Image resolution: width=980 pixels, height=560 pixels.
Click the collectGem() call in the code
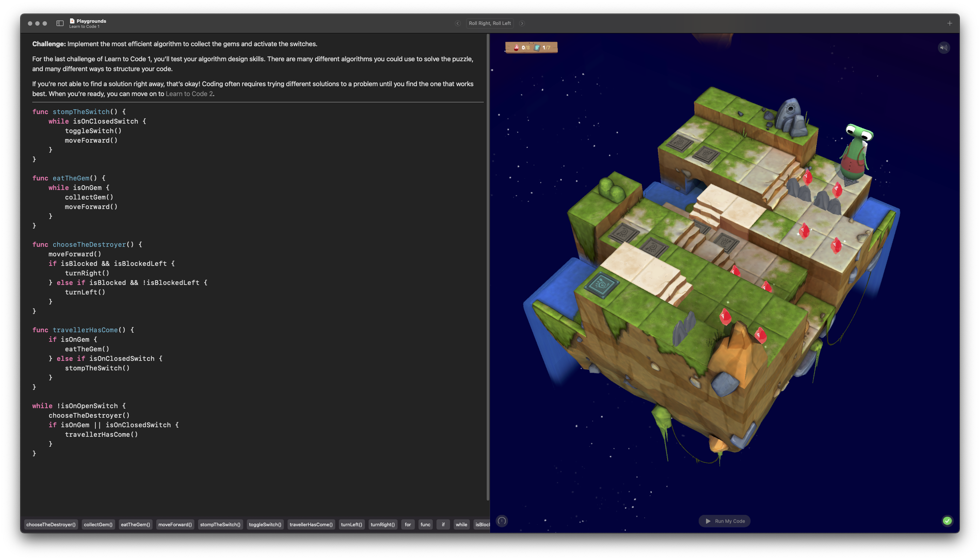tap(89, 197)
